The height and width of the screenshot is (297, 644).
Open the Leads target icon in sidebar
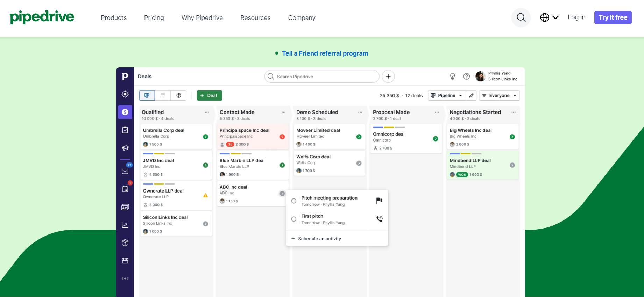click(125, 94)
